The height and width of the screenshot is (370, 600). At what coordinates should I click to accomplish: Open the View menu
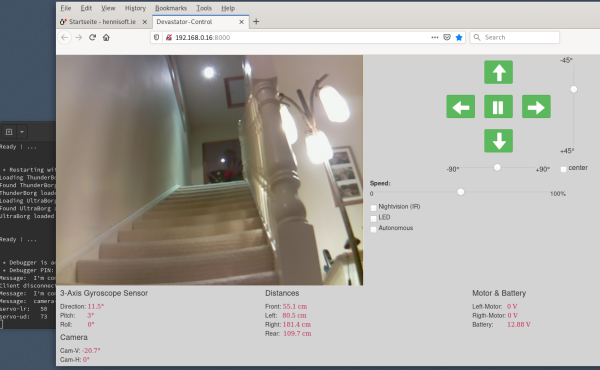(x=108, y=8)
